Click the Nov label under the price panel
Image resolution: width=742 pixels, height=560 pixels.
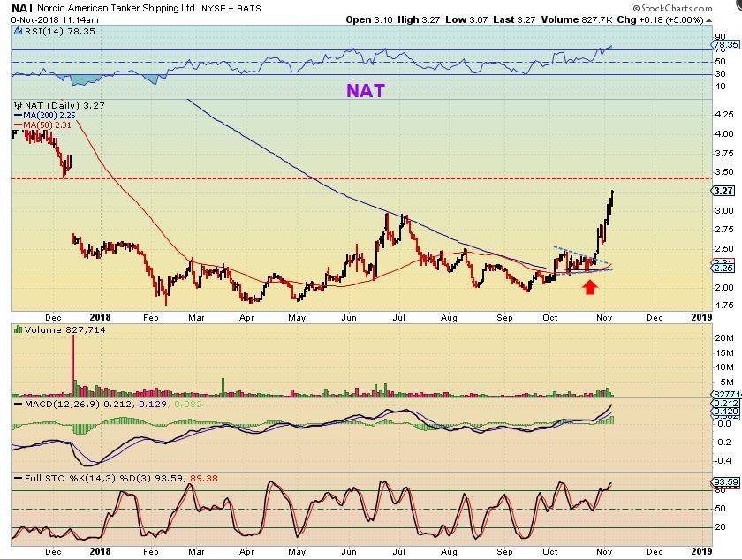coord(604,318)
